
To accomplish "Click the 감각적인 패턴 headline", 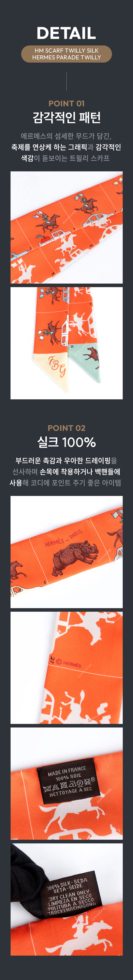I will [x=66, y=117].
